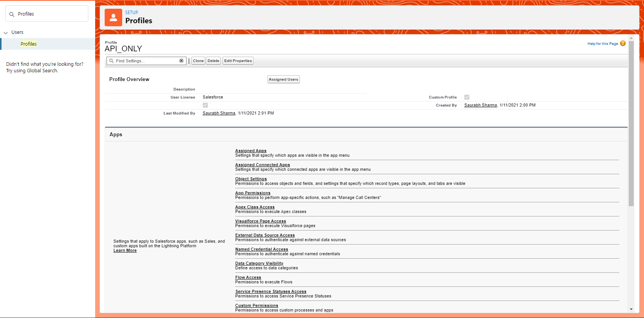Toggle the Custom Profile checkbox
Viewport: 644px width, 318px height.
(x=467, y=97)
